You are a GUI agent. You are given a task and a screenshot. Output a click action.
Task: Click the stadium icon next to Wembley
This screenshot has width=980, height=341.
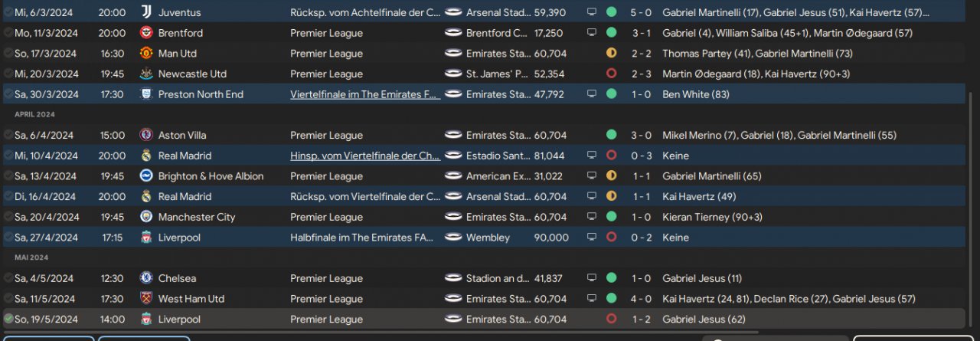(453, 238)
